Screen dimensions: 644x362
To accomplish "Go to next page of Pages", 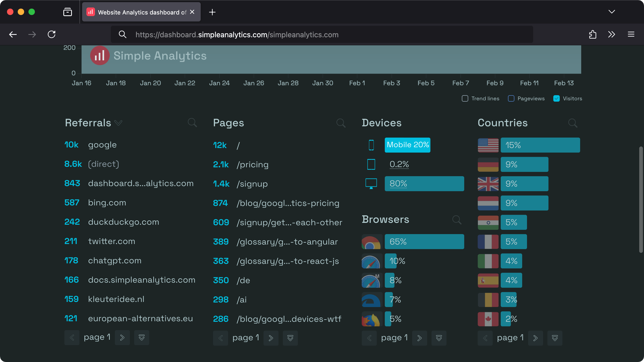I will pyautogui.click(x=271, y=338).
